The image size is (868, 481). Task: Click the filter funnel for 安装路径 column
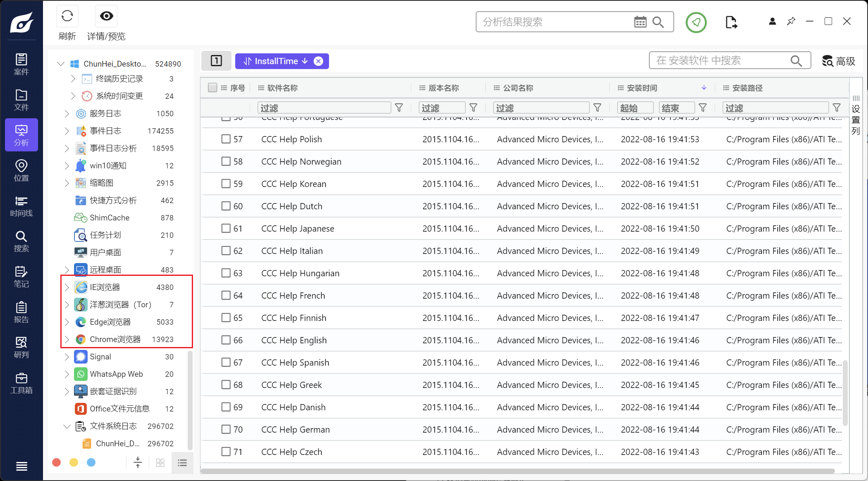(x=837, y=108)
